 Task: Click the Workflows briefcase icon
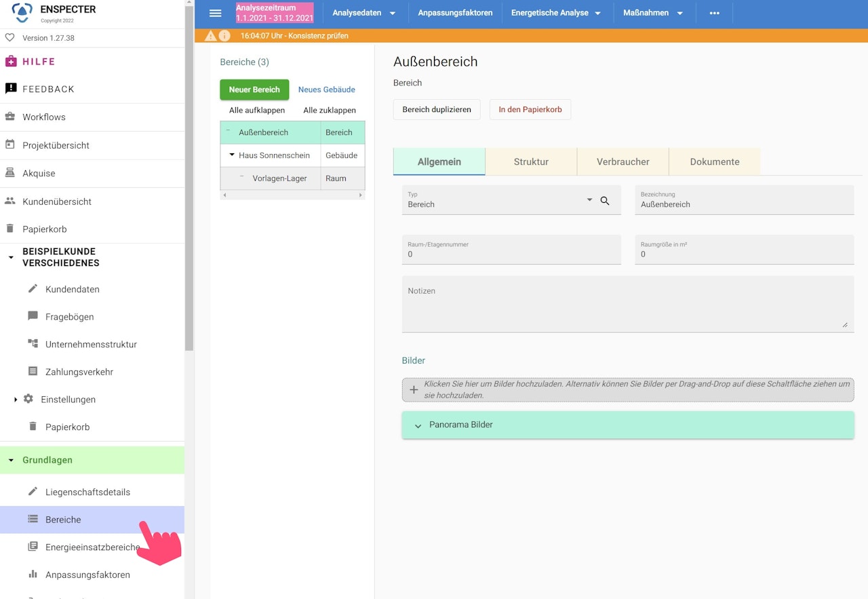coord(10,117)
